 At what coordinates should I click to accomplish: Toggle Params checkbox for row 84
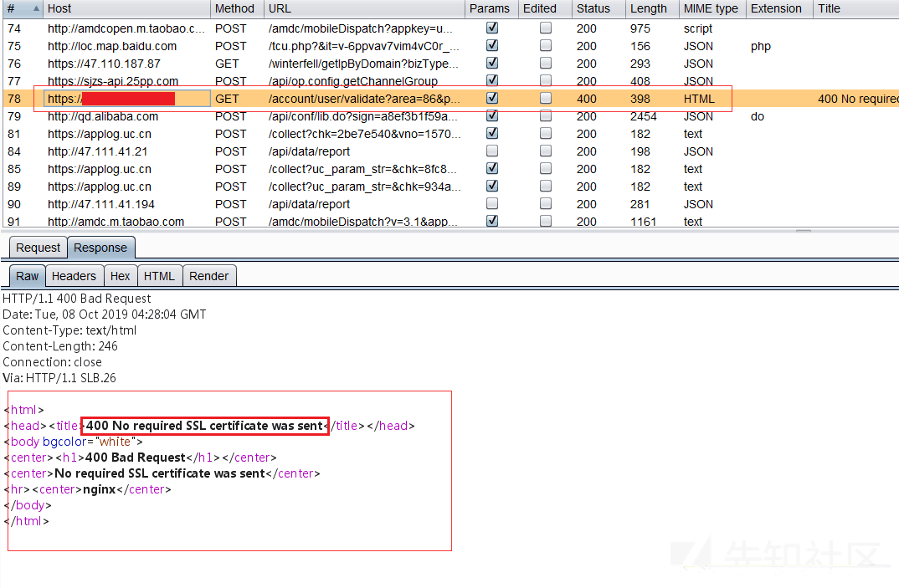(x=492, y=151)
